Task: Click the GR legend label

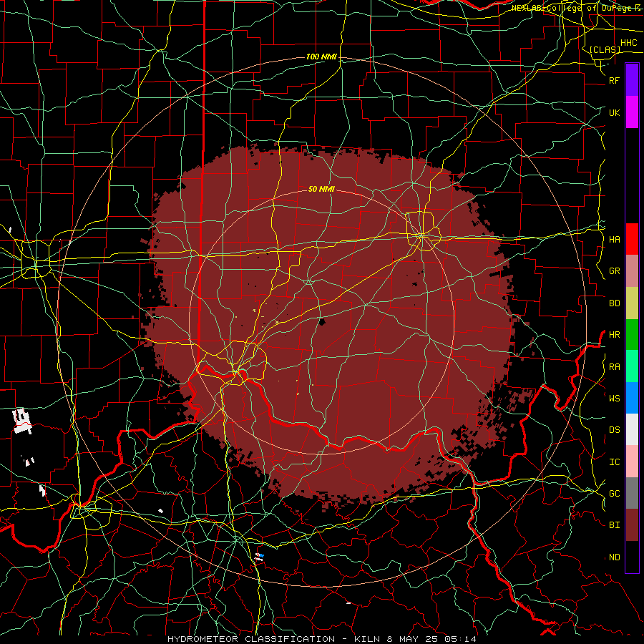Action: pos(614,271)
